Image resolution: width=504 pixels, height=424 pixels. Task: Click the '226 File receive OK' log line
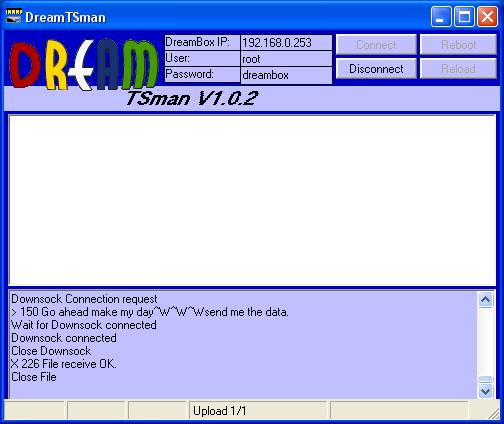tap(64, 364)
